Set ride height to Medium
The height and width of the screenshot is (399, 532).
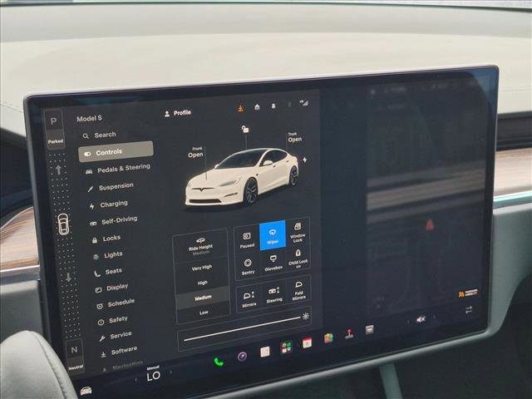coord(203,298)
